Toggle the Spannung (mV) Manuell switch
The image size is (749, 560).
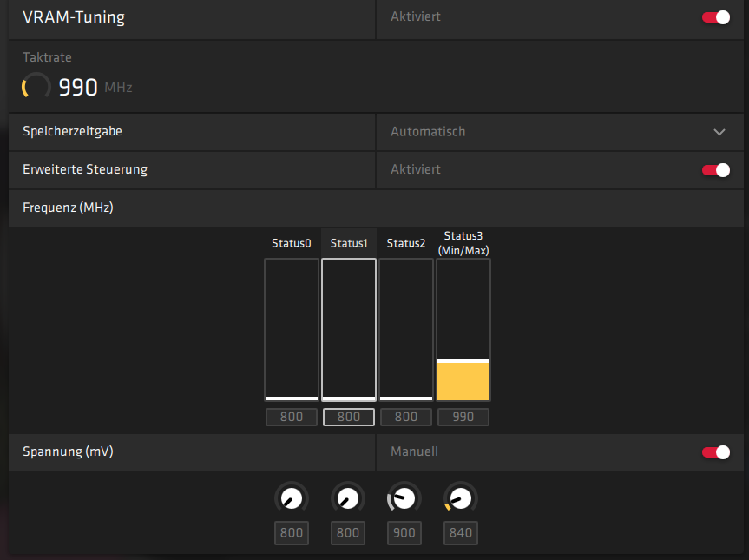[715, 452]
